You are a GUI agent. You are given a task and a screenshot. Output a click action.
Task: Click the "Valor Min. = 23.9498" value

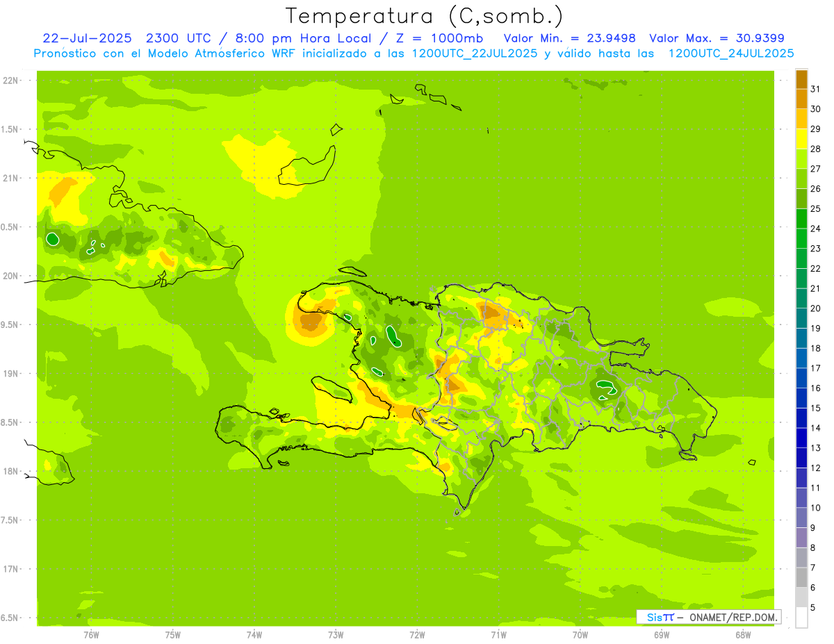570,38
